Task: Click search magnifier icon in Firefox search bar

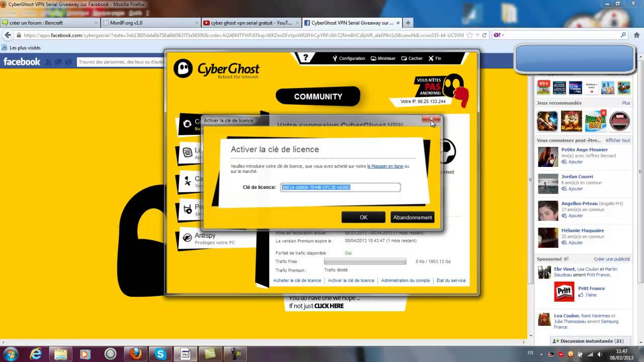Action: 623,35
